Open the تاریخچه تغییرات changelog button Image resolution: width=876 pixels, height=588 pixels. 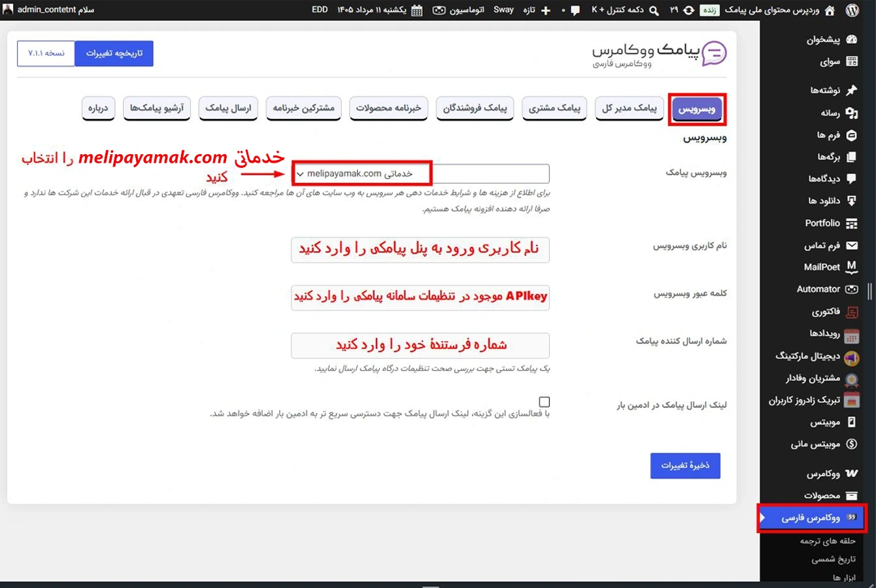coord(114,54)
